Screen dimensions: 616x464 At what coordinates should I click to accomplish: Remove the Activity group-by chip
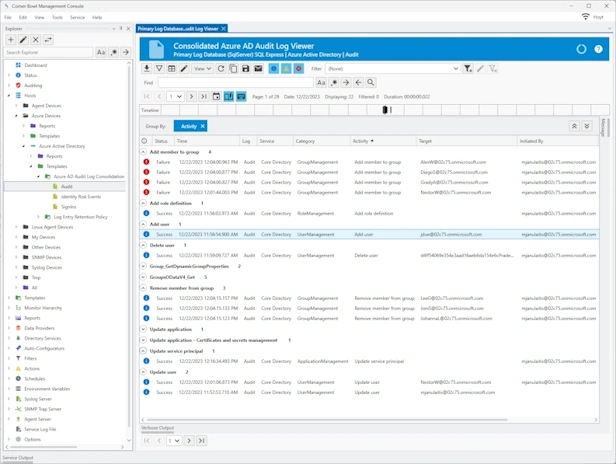point(203,126)
